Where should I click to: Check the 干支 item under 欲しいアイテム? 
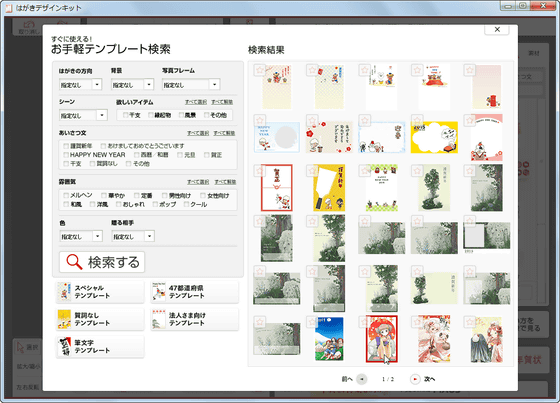point(125,115)
